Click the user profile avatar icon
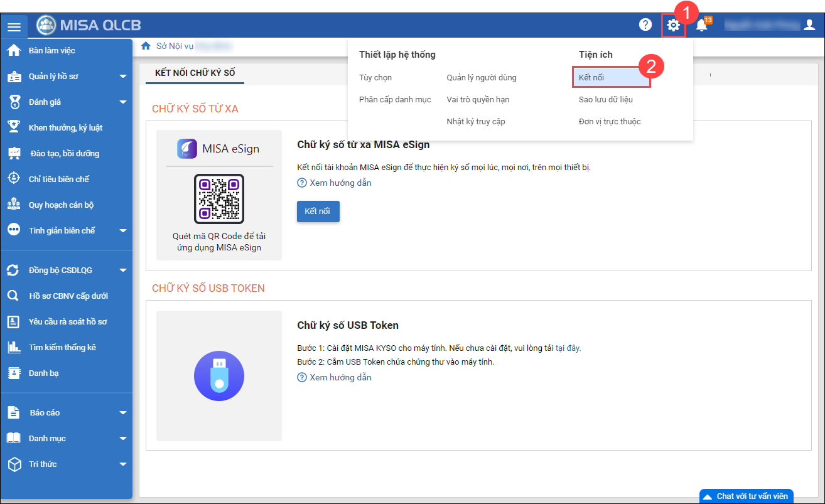Image resolution: width=825 pixels, height=504 pixels. pos(809,25)
